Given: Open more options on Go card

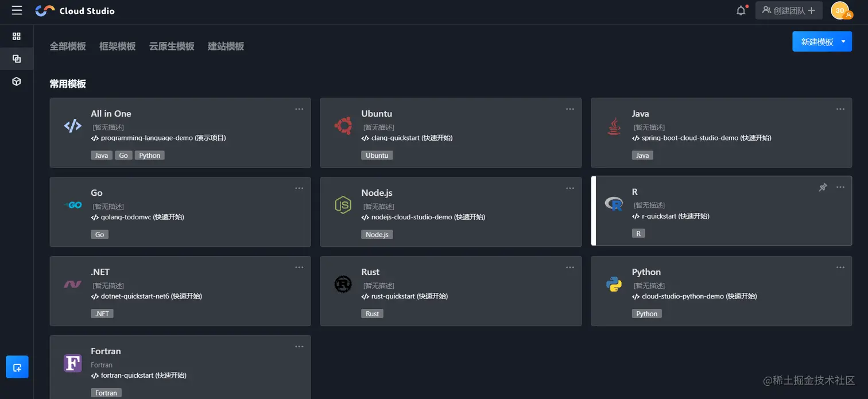Looking at the screenshot, I should [299, 188].
